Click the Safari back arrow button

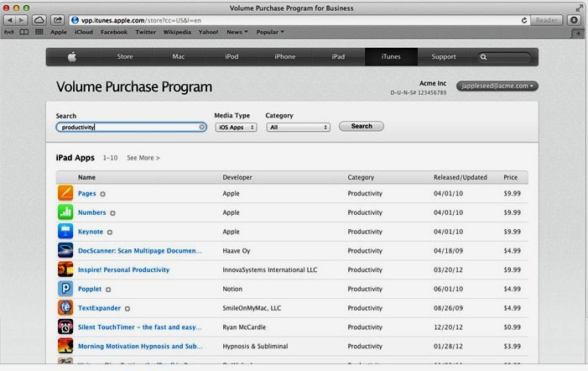coord(9,20)
